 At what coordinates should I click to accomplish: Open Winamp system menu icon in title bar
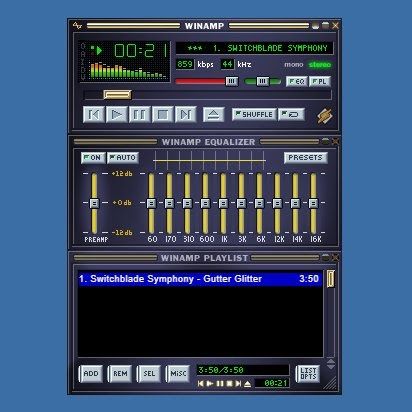click(x=77, y=25)
